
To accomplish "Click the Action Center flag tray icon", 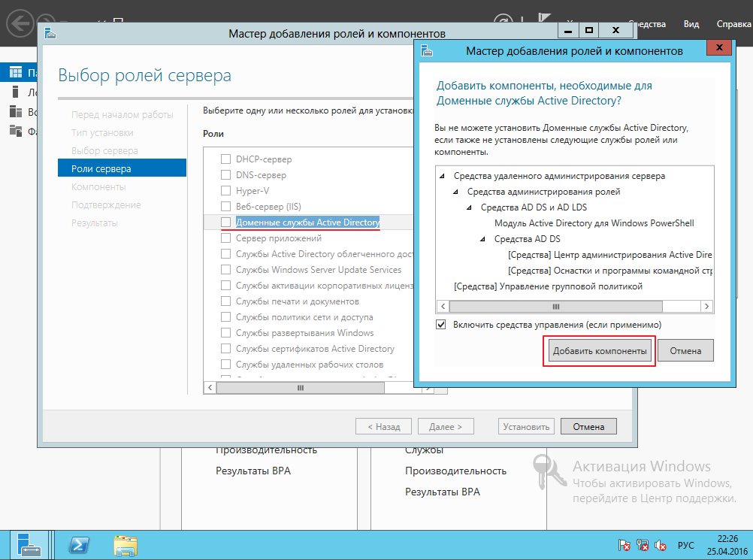I will pos(624,545).
